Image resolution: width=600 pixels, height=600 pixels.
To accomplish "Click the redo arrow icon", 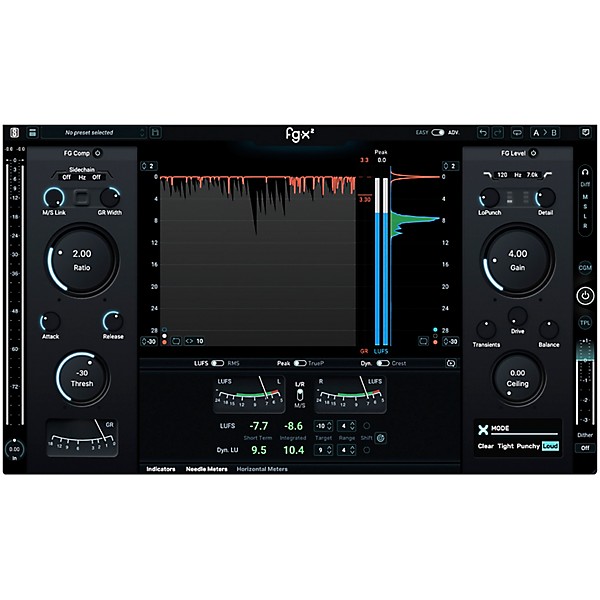I will pyautogui.click(x=497, y=133).
